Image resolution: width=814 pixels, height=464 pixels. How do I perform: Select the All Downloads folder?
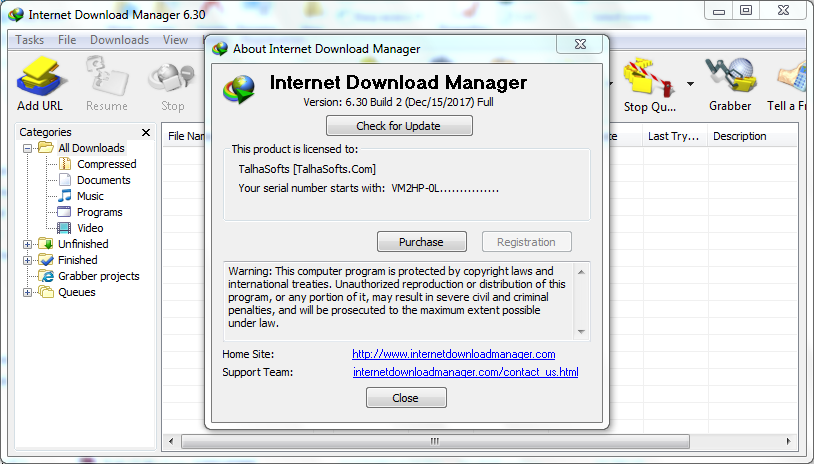[x=91, y=148]
